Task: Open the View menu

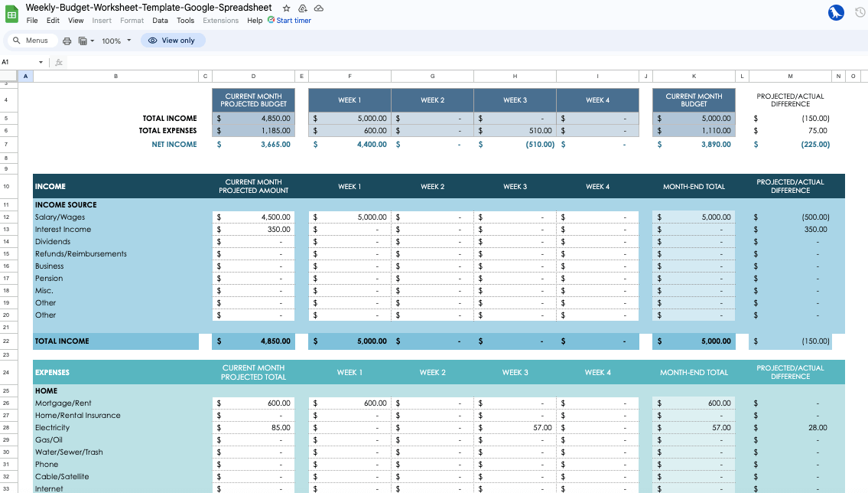Action: point(76,21)
